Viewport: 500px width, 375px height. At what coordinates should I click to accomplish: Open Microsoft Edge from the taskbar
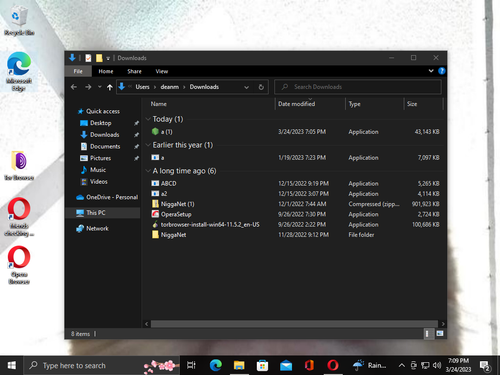[216, 365]
